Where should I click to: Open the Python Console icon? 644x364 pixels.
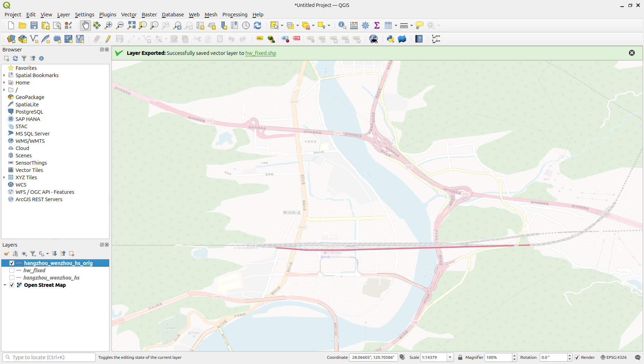[x=390, y=39]
